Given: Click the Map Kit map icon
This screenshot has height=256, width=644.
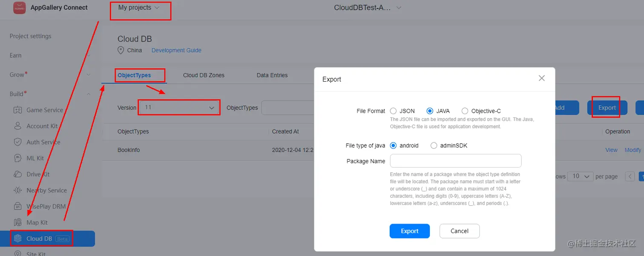Looking at the screenshot, I should [x=17, y=222].
